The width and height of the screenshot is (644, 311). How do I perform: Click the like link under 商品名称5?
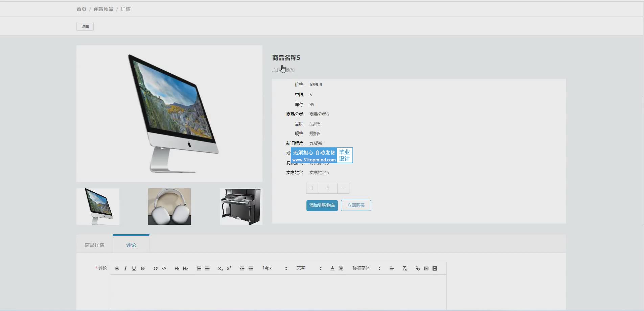point(283,70)
